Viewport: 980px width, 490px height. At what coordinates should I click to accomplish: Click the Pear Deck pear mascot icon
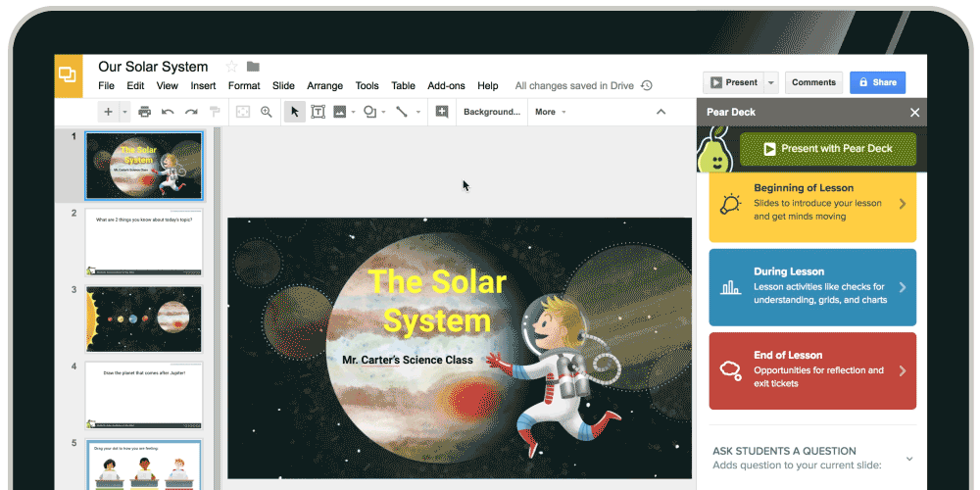click(x=716, y=151)
